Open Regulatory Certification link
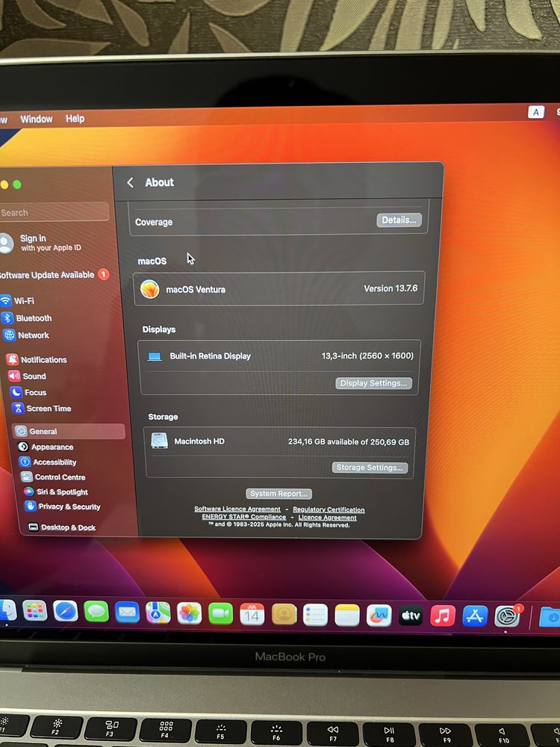 pyautogui.click(x=329, y=509)
